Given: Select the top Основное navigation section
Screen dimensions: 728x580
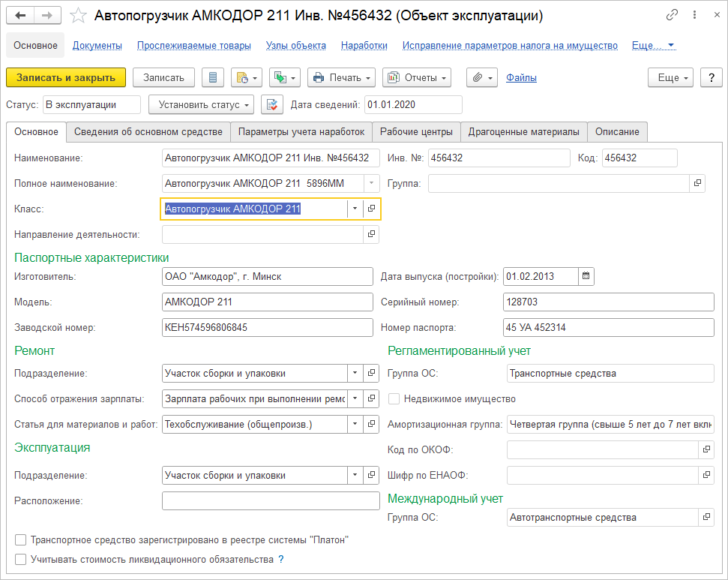Looking at the screenshot, I should [35, 46].
